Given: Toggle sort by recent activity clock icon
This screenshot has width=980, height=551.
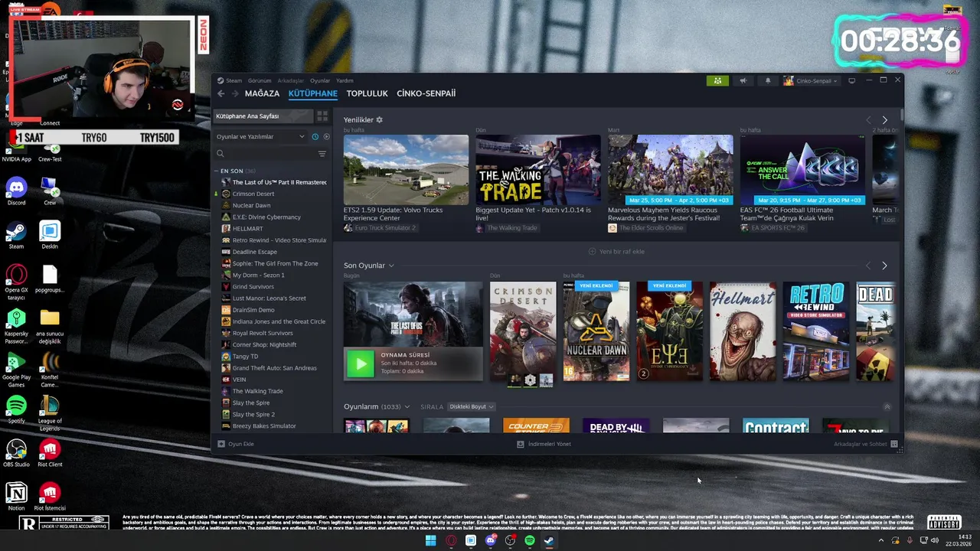Looking at the screenshot, I should pos(315,136).
